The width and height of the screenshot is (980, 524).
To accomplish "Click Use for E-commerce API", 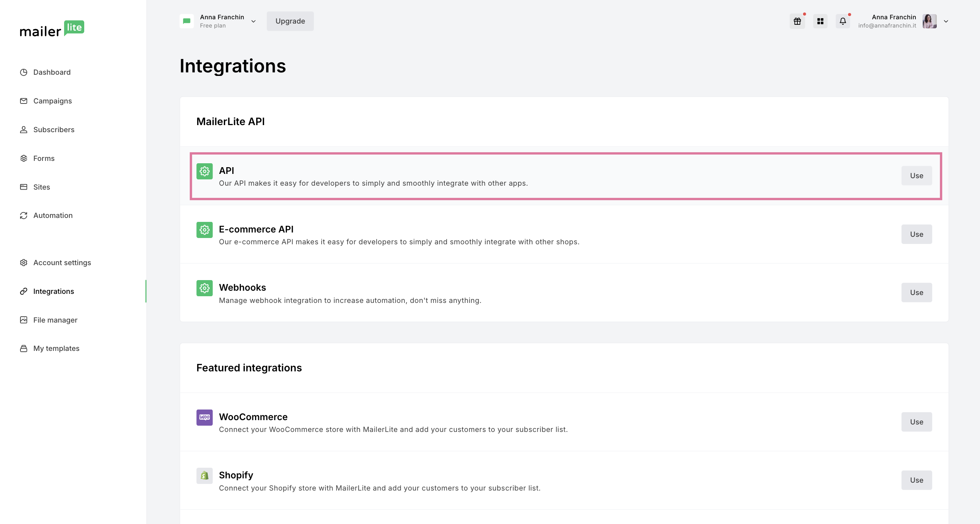I will [x=917, y=234].
